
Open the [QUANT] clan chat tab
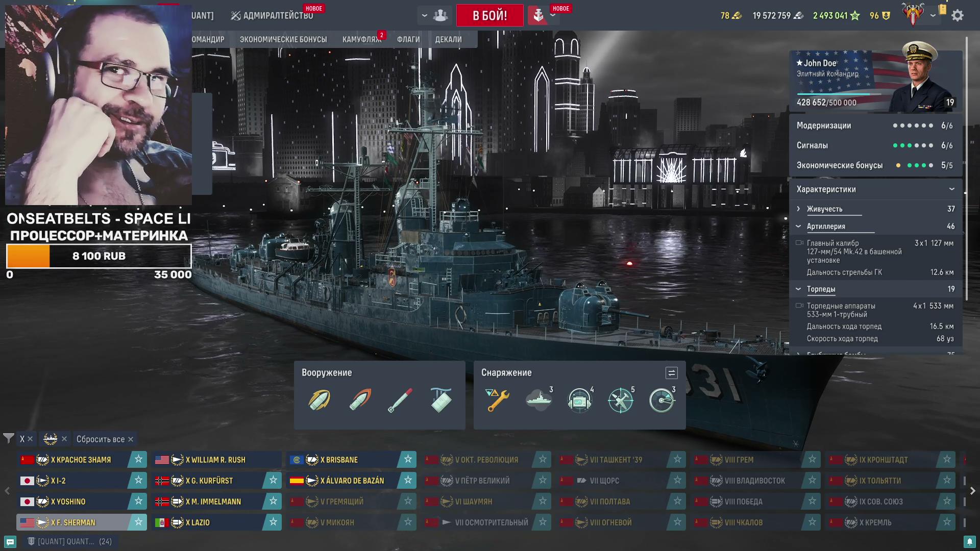coord(69,542)
